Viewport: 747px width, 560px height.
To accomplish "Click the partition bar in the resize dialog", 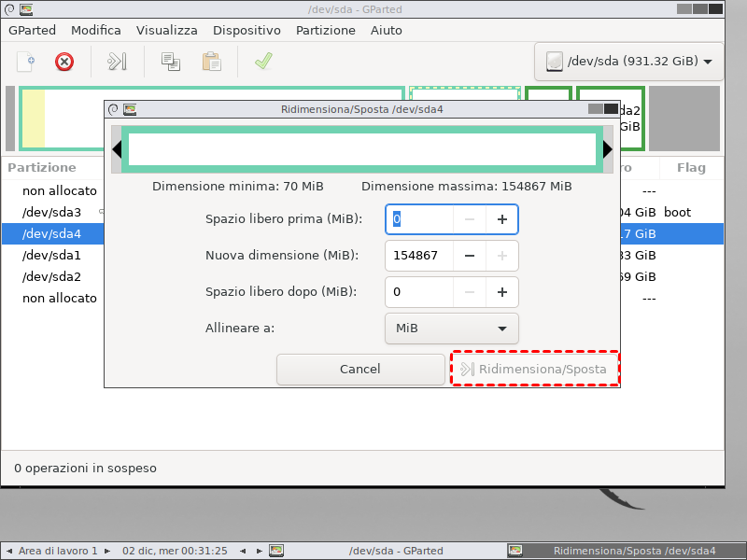I will pos(362,149).
